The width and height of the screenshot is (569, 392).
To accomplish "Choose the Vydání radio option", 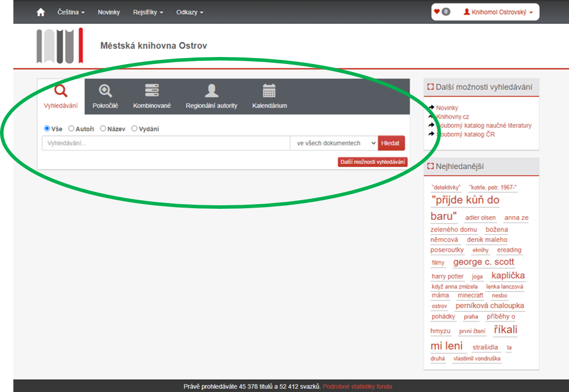I will tap(134, 129).
